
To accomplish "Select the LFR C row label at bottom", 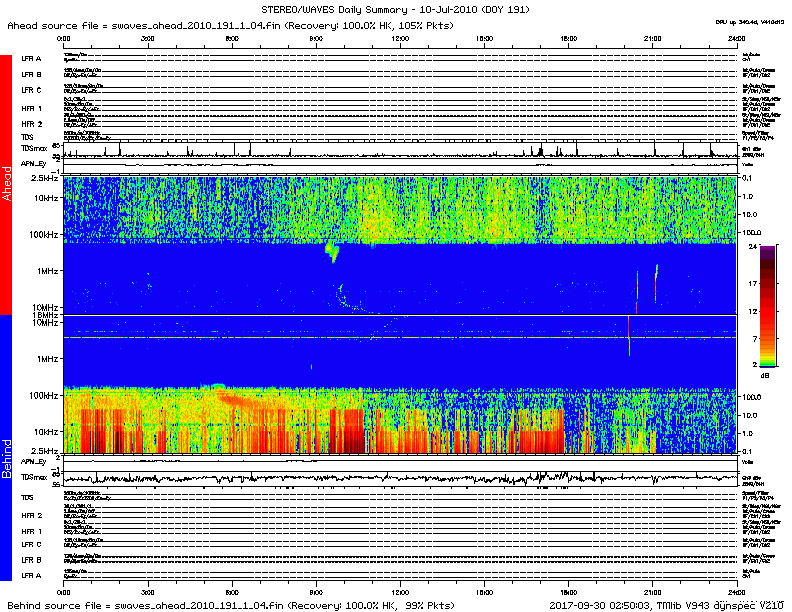I will pos(32,544).
